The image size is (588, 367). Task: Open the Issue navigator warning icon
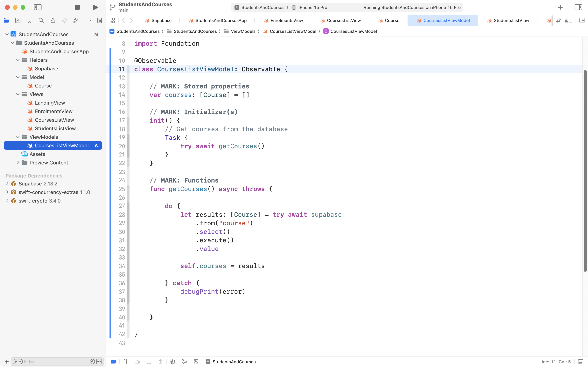point(53,20)
